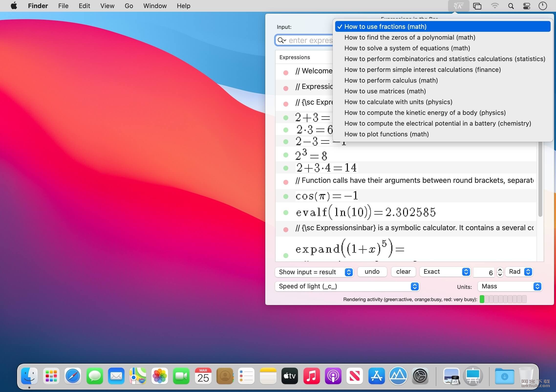This screenshot has height=392, width=556.
Task: Toggle the dot next to 2³=8
Action: coord(286,155)
